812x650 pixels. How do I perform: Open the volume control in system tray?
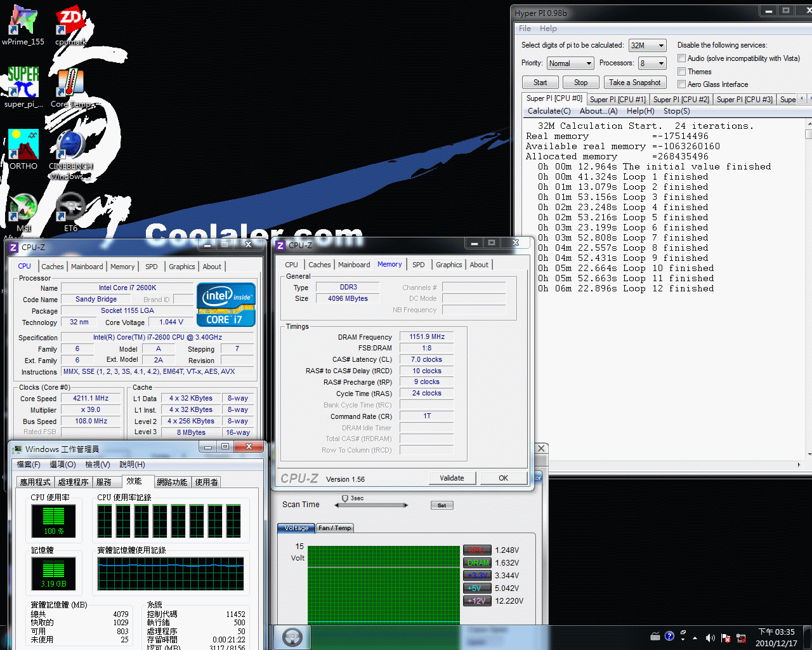710,637
